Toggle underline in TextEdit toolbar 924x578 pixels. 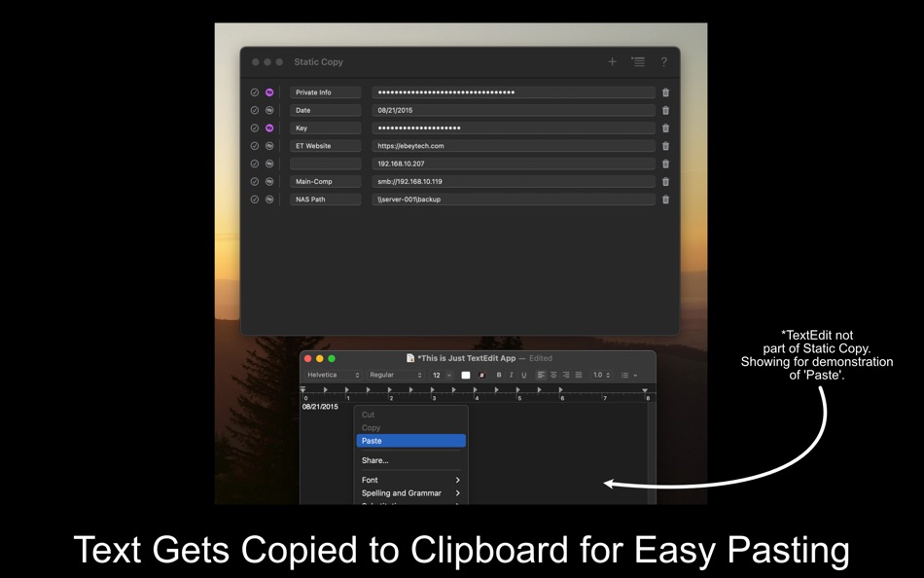(524, 375)
